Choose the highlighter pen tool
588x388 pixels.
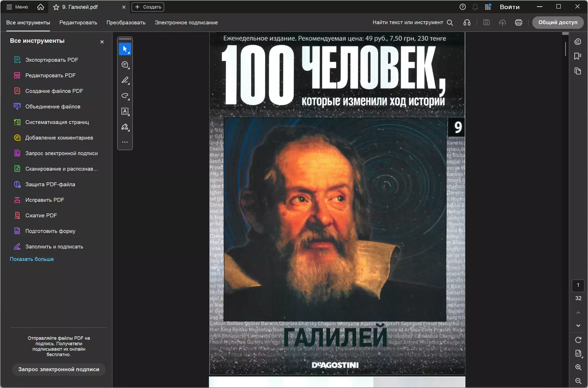[x=125, y=80]
